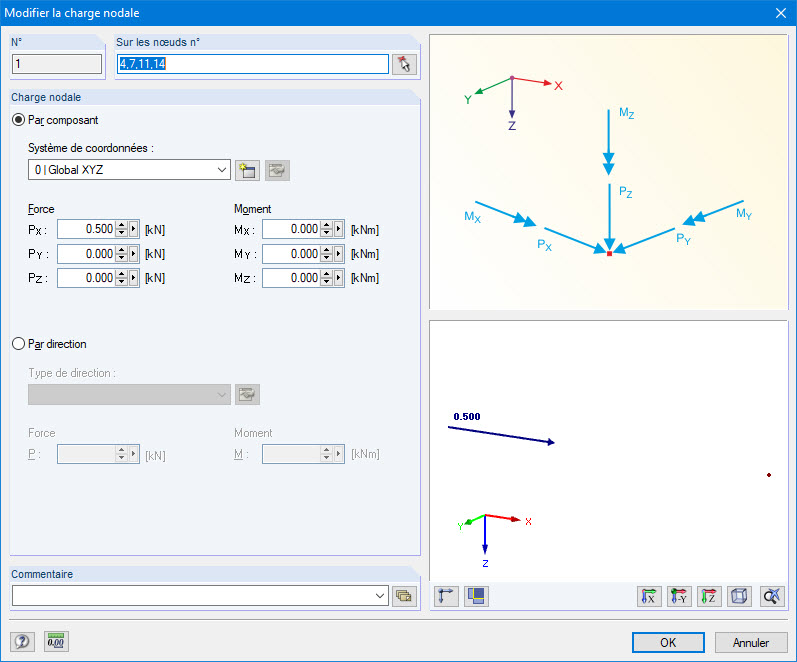The height and width of the screenshot is (662, 797).
Task: Open the Px value arrow menu
Action: pyautogui.click(x=134, y=229)
